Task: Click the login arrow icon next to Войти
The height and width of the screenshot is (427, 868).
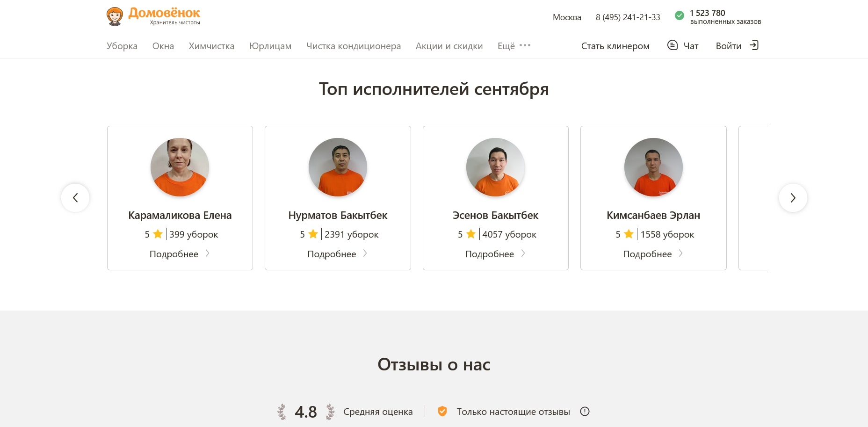Action: [754, 45]
